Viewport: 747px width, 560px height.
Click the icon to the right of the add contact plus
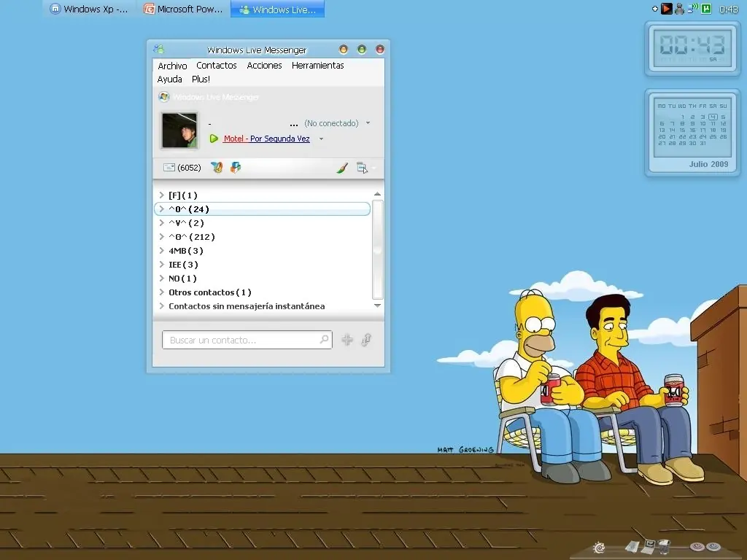(366, 340)
